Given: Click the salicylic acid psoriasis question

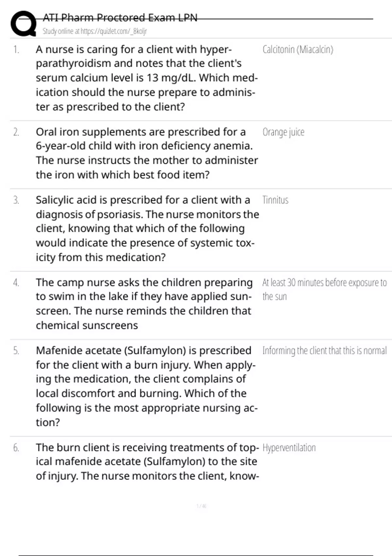Looking at the screenshot, I should (x=147, y=228).
